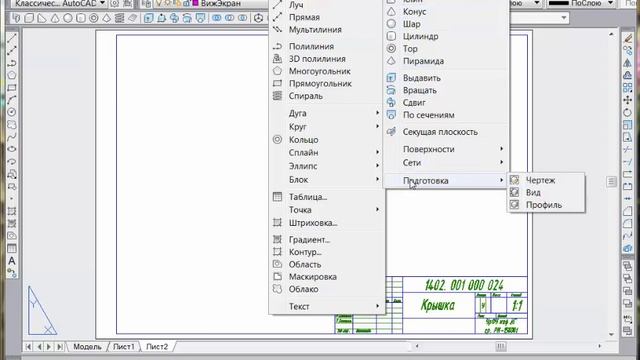Select the Explode tool in the right toolbar
The width and height of the screenshot is (640, 360).
tap(627, 248)
